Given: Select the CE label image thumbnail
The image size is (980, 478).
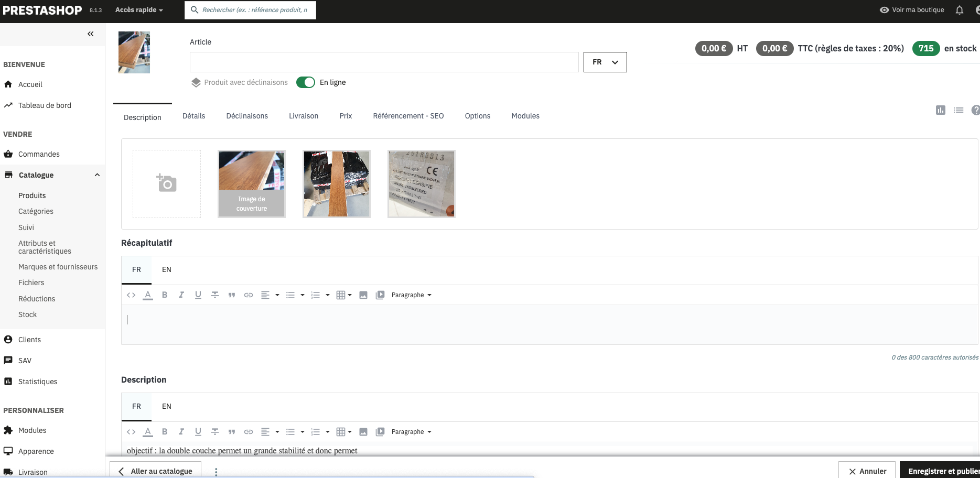Looking at the screenshot, I should (x=422, y=184).
